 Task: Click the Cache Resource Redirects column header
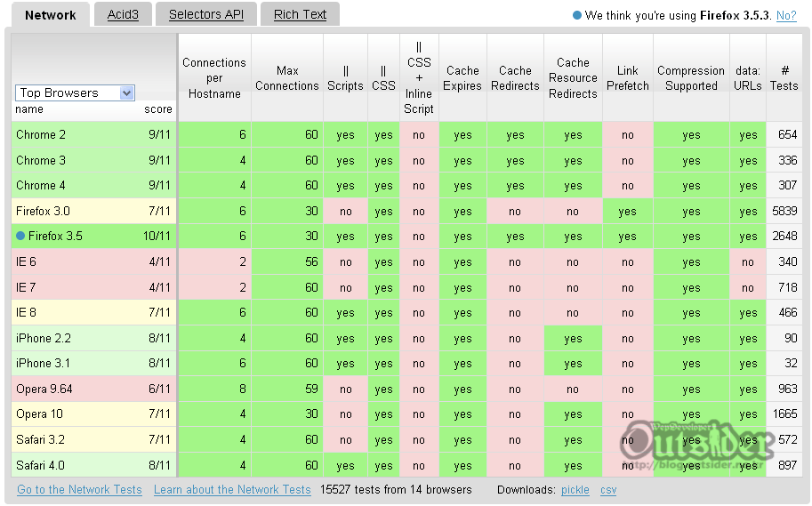[x=573, y=78]
